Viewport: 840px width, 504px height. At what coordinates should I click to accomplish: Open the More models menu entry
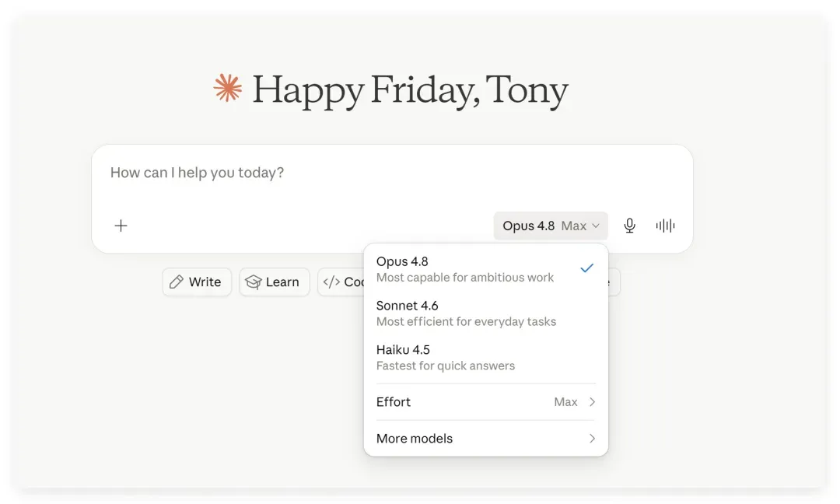(485, 438)
